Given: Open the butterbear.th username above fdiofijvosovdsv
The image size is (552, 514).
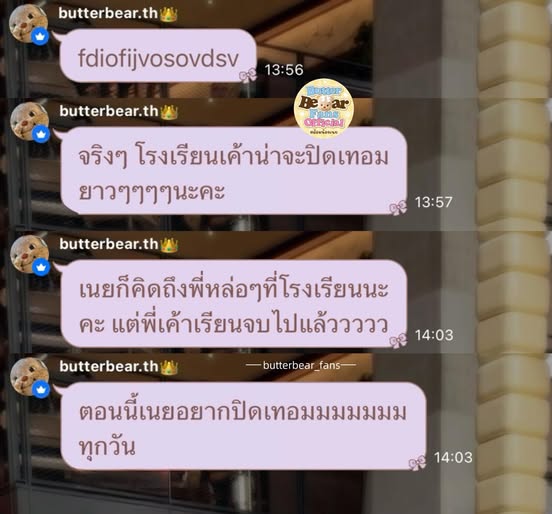Looking at the screenshot, I should click(x=108, y=13).
